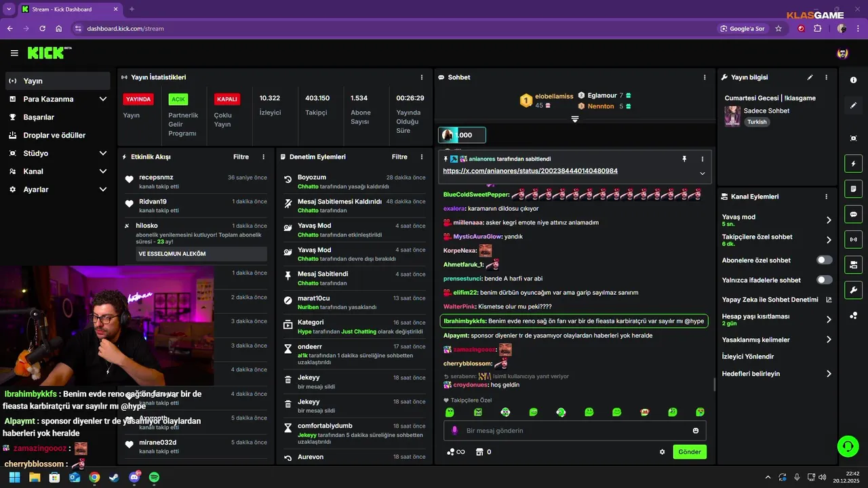Image resolution: width=868 pixels, height=488 pixels.
Task: Select the last green follower emote
Action: click(x=700, y=412)
